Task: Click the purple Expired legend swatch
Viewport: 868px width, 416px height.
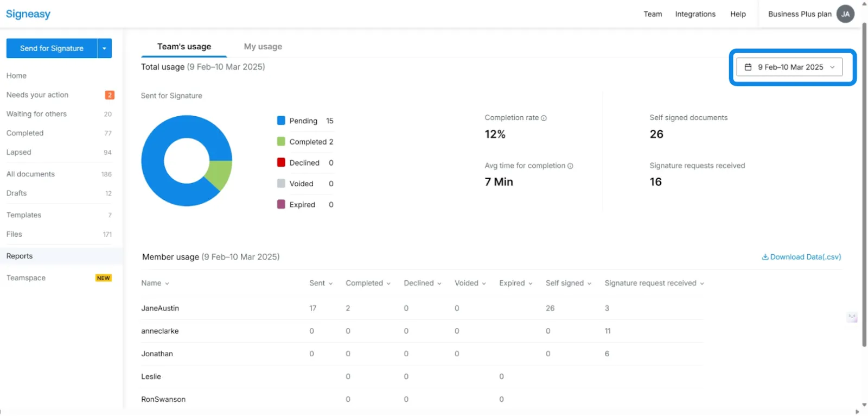Action: point(281,204)
